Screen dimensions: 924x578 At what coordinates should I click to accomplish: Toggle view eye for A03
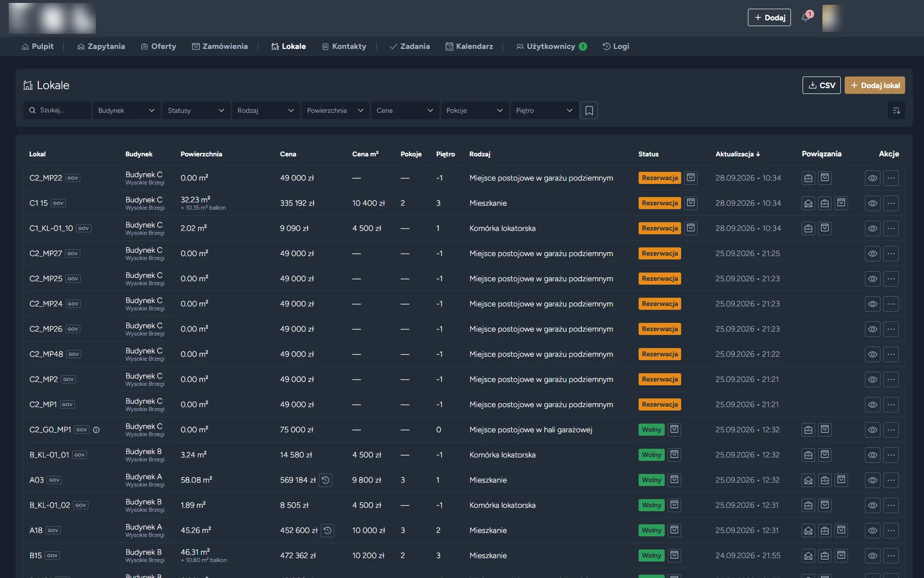coord(872,480)
